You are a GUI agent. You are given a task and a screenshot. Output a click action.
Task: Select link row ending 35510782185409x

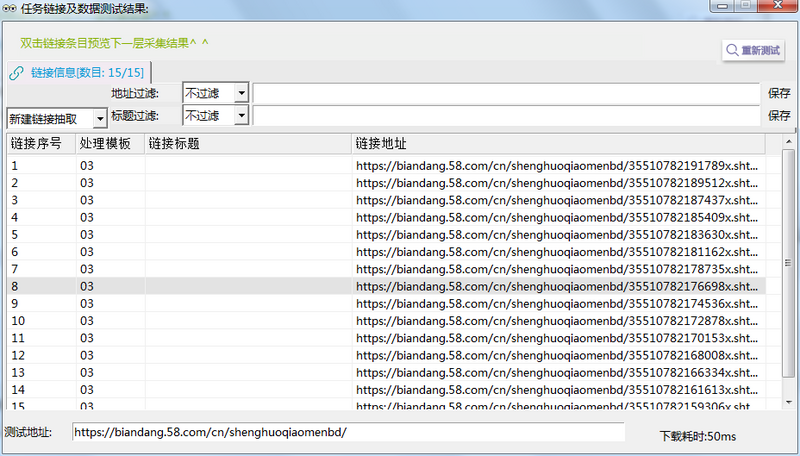click(x=386, y=217)
